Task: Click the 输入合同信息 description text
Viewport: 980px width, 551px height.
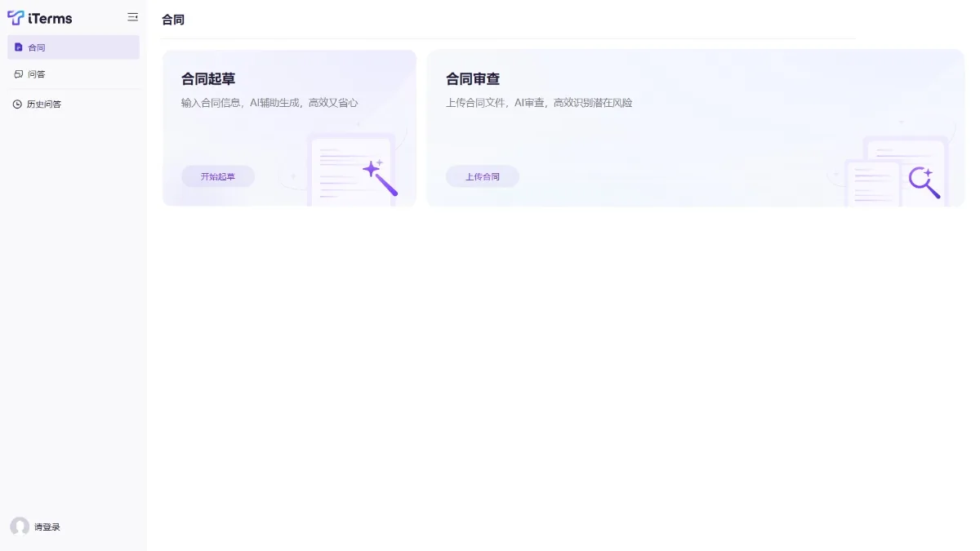Action: point(269,103)
